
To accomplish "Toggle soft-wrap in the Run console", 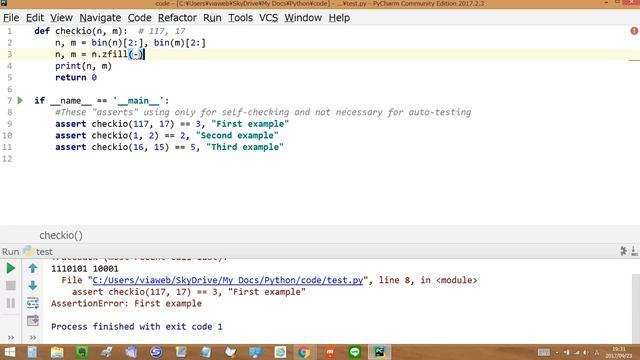I will (x=33, y=303).
